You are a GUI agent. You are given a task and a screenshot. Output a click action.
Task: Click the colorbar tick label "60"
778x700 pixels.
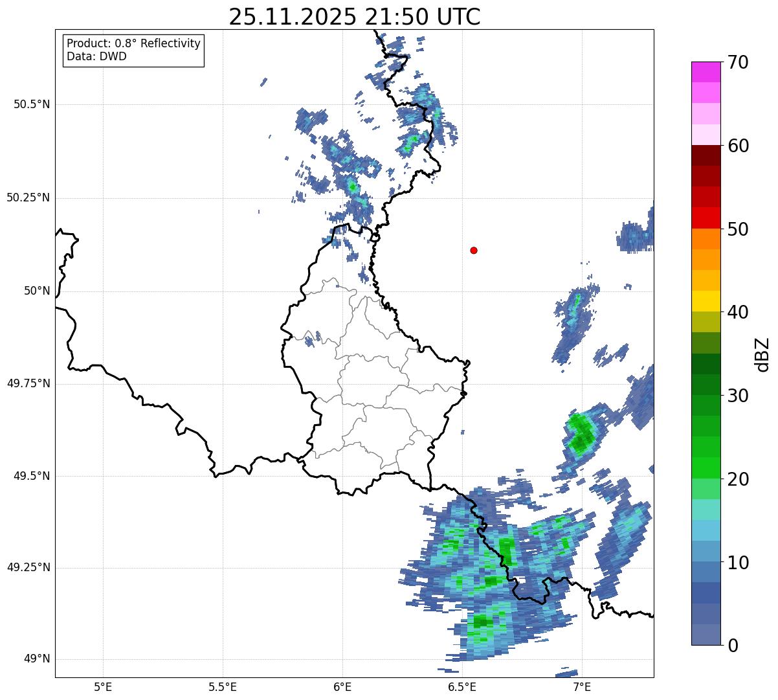pos(738,146)
